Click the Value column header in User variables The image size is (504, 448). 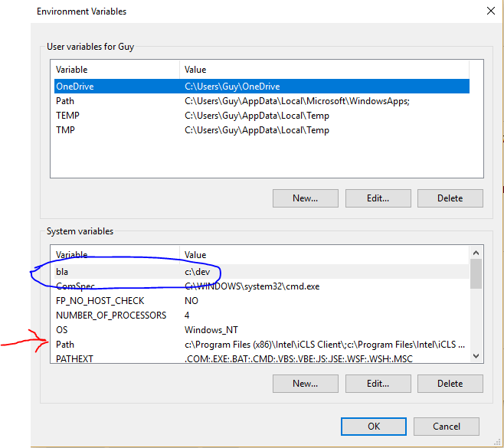click(x=324, y=70)
